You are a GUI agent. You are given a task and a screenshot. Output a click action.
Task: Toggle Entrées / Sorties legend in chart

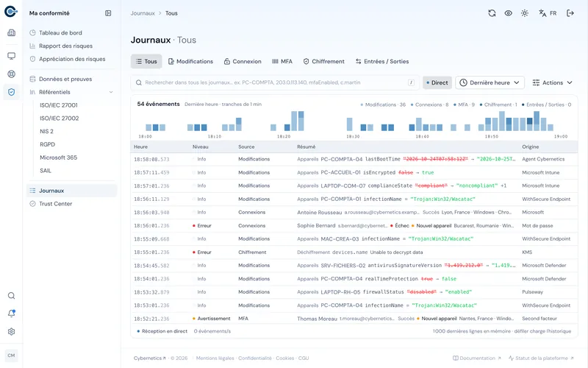pyautogui.click(x=546, y=105)
